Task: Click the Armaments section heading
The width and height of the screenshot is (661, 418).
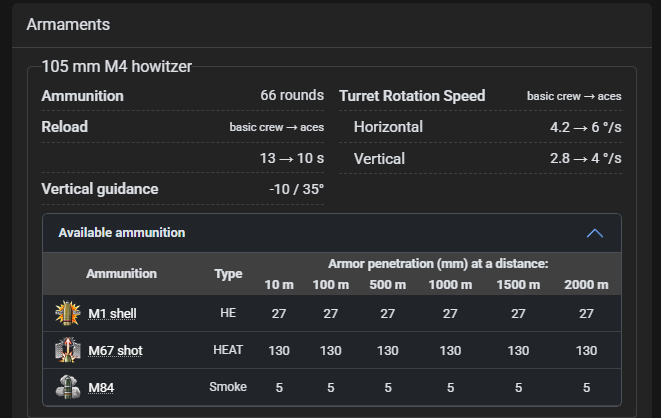Action: [68, 24]
